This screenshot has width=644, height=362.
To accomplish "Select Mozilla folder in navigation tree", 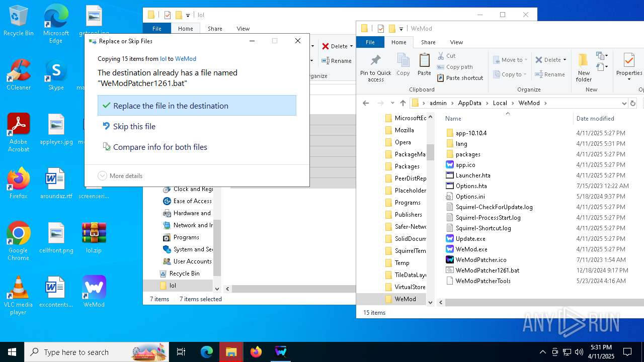I will pyautogui.click(x=404, y=130).
